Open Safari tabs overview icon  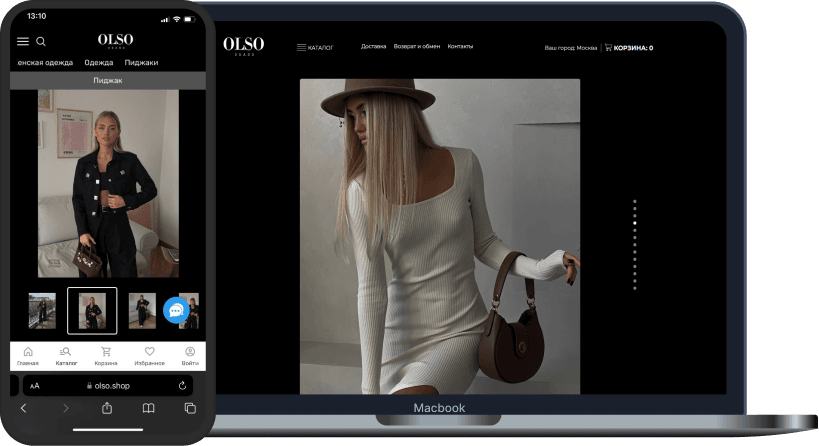point(190,408)
